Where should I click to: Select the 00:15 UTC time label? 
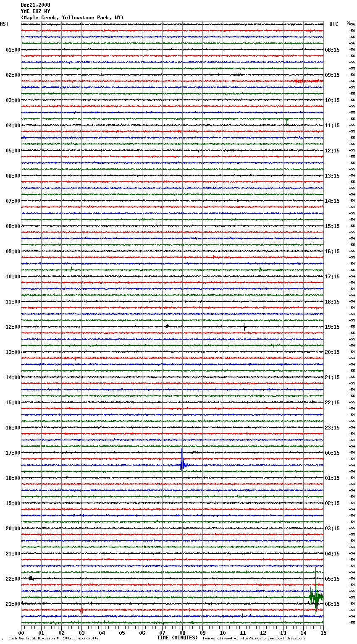(x=332, y=453)
